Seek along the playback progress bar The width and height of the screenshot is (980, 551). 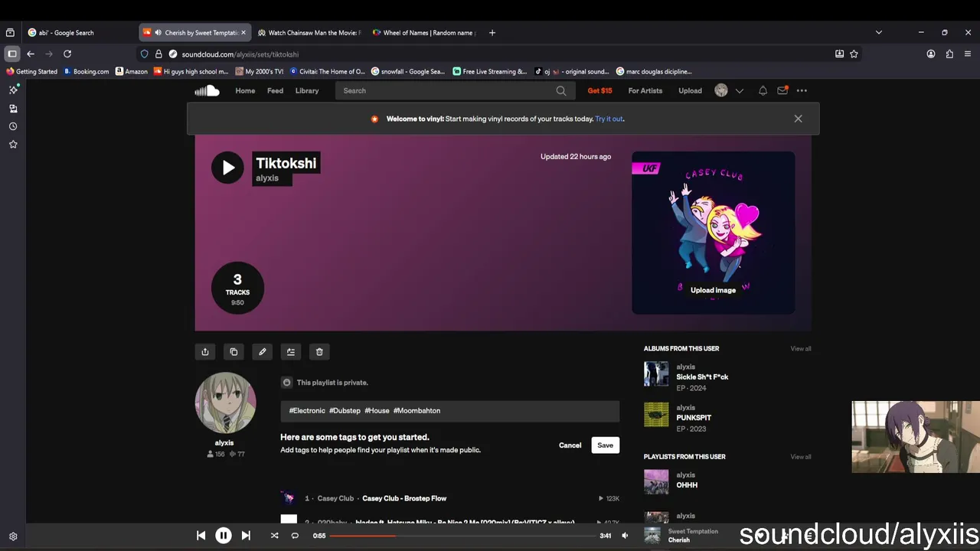(462, 536)
